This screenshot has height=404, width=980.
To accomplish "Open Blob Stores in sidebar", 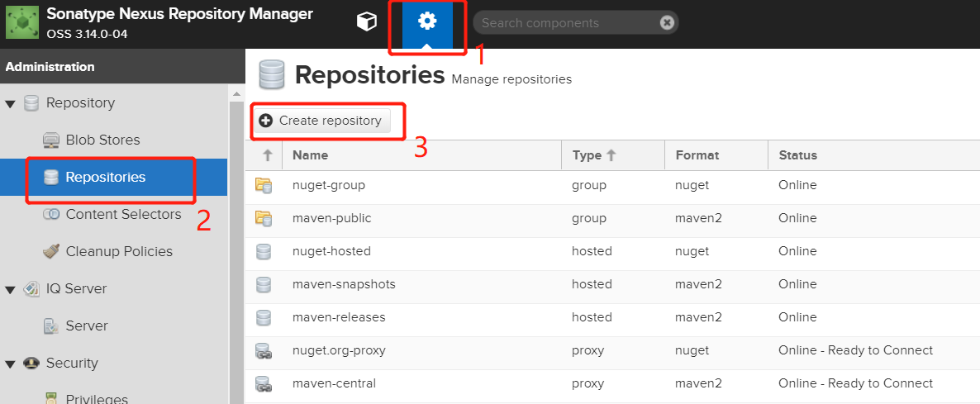I will pyautogui.click(x=102, y=140).
